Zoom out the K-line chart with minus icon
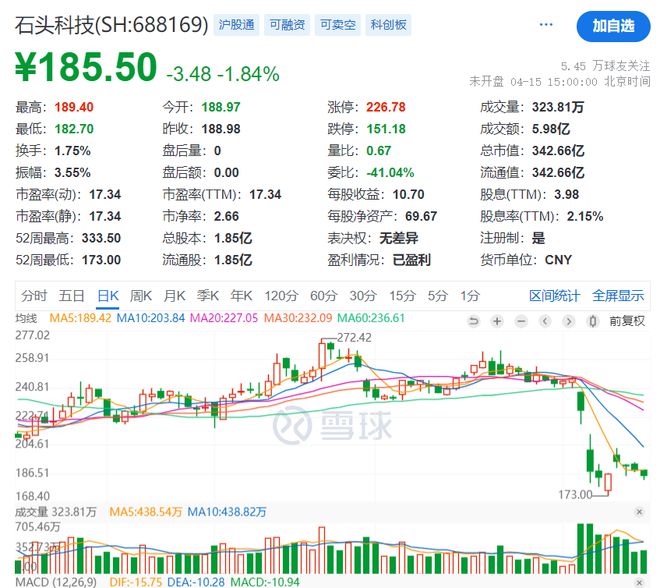This screenshot has height=588, width=660. point(521,322)
